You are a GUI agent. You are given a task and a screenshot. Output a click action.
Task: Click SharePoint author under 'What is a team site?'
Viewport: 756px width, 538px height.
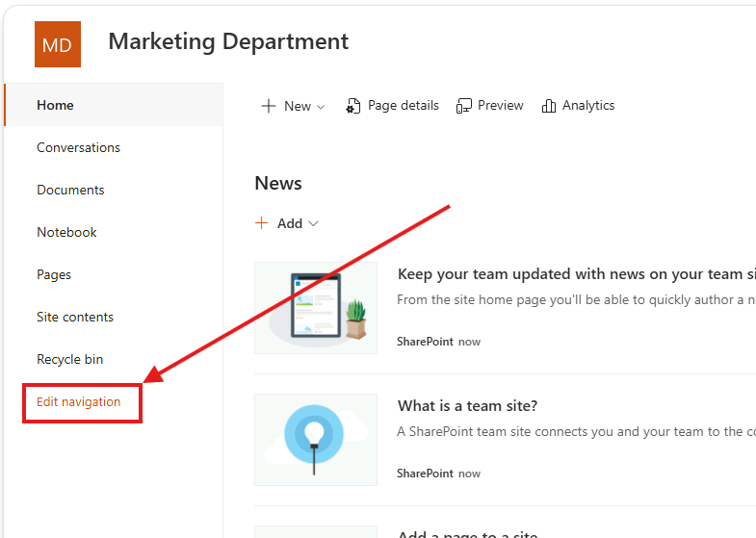pyautogui.click(x=425, y=474)
